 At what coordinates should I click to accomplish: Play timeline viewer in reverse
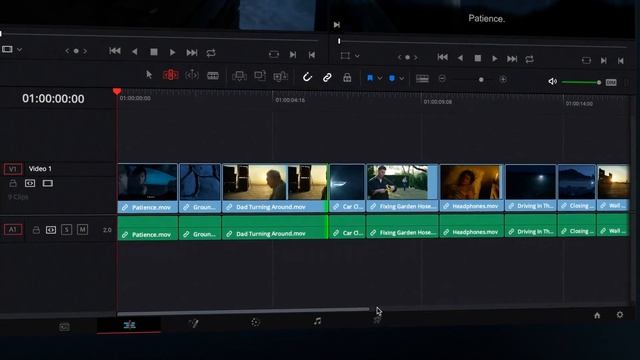click(x=460, y=58)
